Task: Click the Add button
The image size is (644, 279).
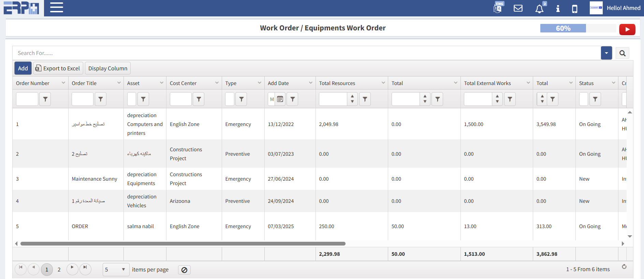Action: (23, 68)
